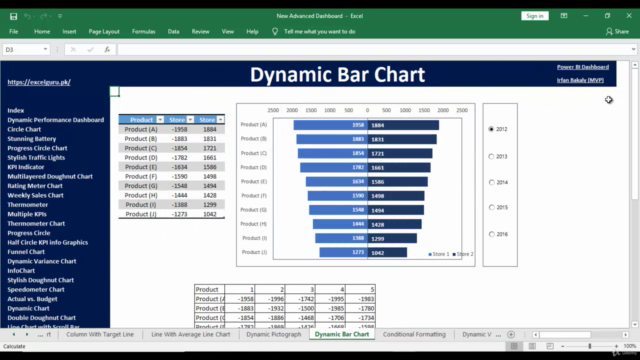Click the Product (A) left blue bar 1958
The image size is (640, 360).
331,125
